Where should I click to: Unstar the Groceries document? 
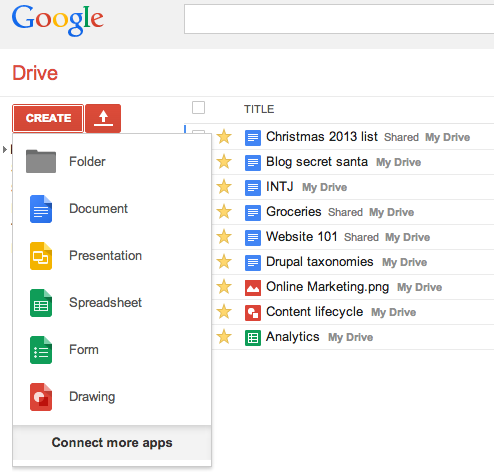[x=224, y=212]
